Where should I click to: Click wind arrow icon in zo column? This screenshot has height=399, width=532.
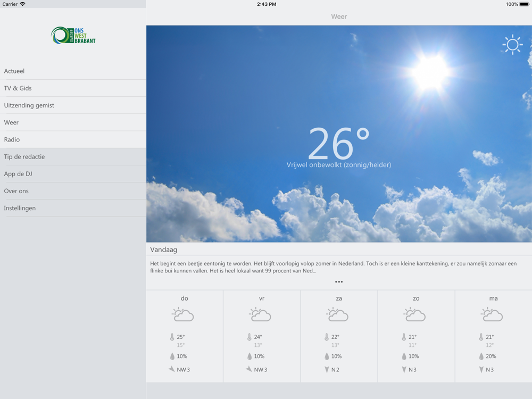click(x=404, y=370)
